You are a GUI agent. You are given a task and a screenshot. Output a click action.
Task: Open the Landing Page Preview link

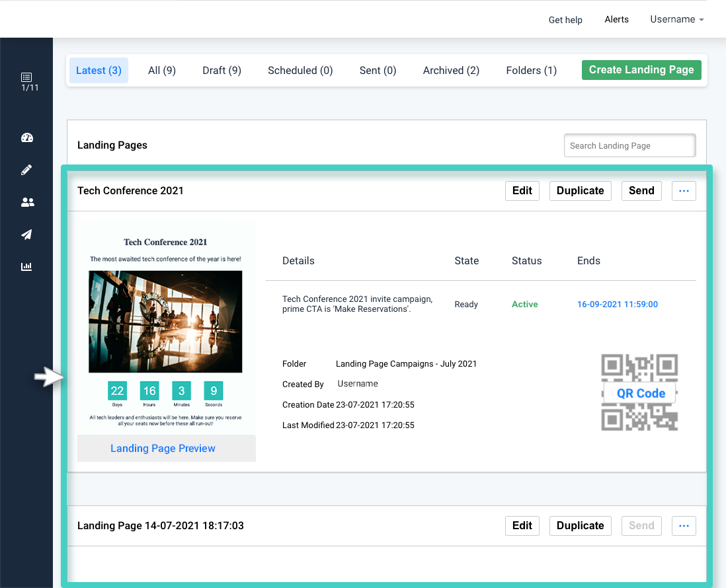(x=163, y=449)
